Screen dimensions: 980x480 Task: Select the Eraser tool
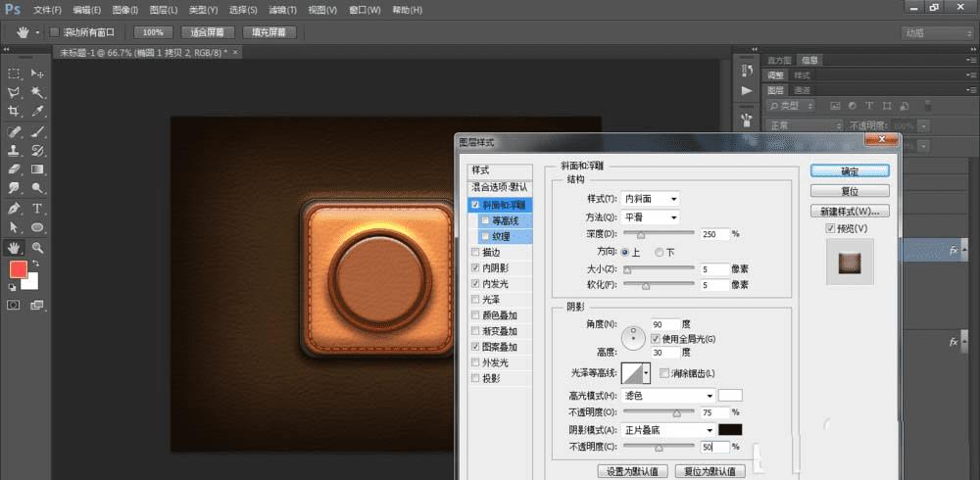tap(13, 168)
